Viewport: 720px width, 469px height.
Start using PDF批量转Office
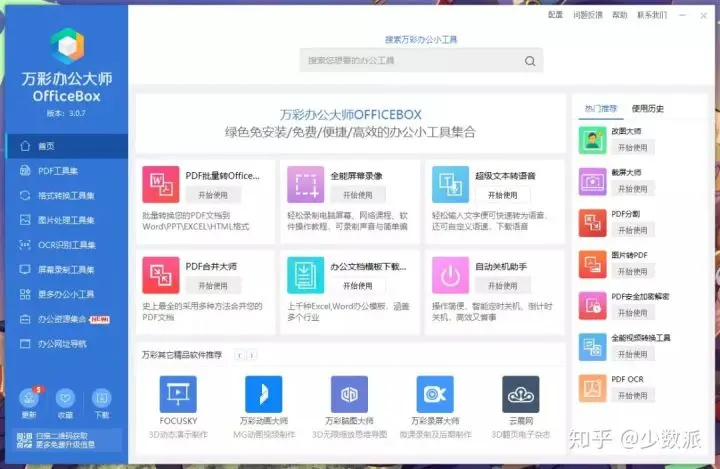(x=213, y=195)
